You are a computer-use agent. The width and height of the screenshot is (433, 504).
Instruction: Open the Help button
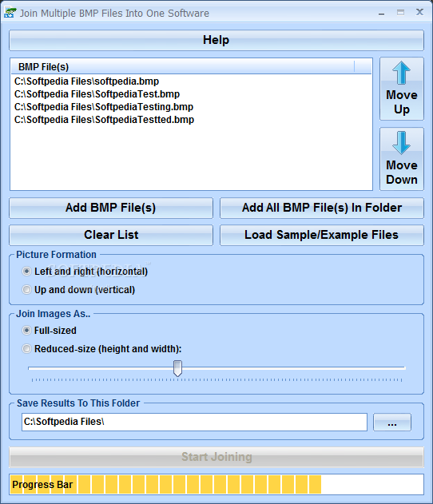pos(216,40)
